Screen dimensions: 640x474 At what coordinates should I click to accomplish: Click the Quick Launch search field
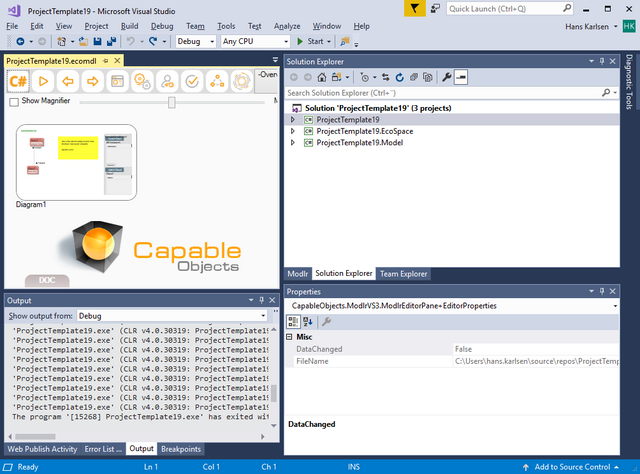pyautogui.click(x=509, y=9)
